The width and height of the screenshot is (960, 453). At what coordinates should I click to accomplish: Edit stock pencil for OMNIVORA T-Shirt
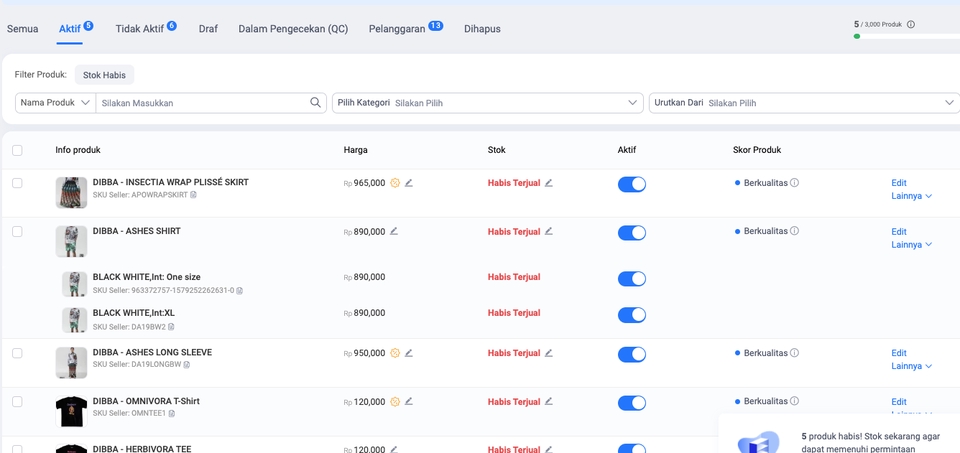(x=549, y=402)
